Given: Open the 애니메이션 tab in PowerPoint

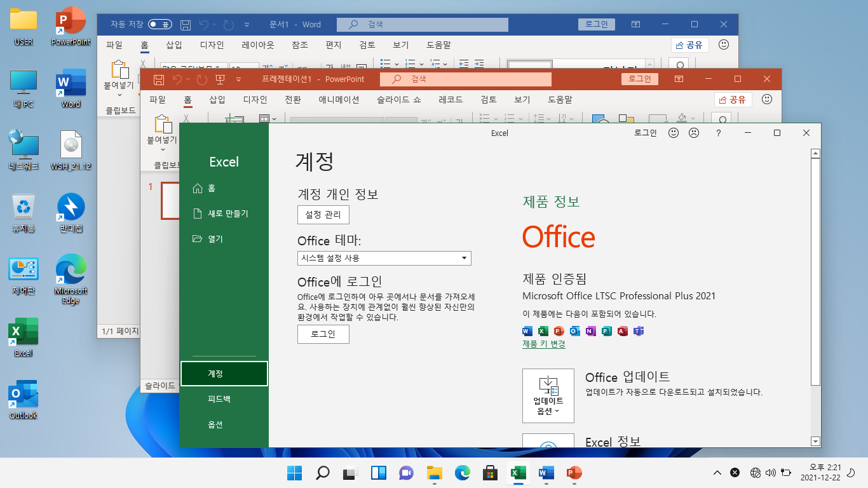Looking at the screenshot, I should 339,100.
